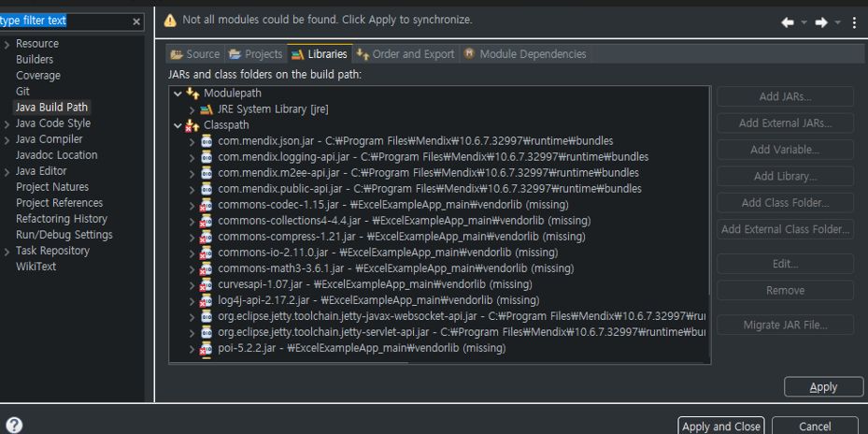Click the log4j-api-2.17.2.jar missing icon
The image size is (868, 434).
tap(206, 301)
